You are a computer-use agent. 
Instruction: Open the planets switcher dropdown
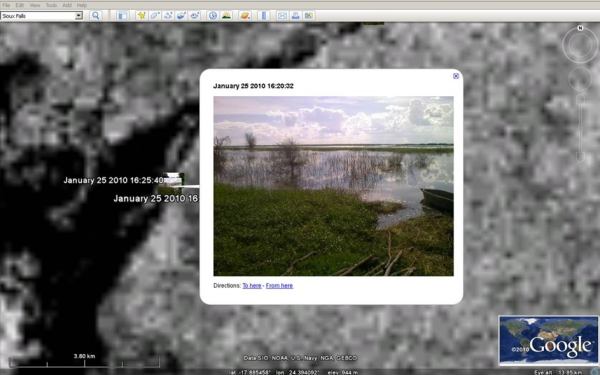pos(245,16)
